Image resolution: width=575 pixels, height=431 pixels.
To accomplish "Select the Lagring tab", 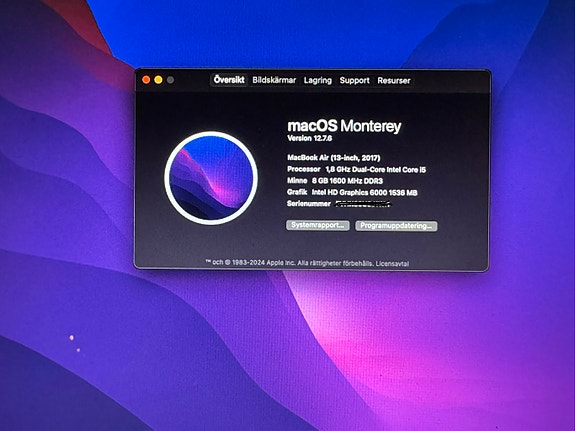I will pos(318,80).
